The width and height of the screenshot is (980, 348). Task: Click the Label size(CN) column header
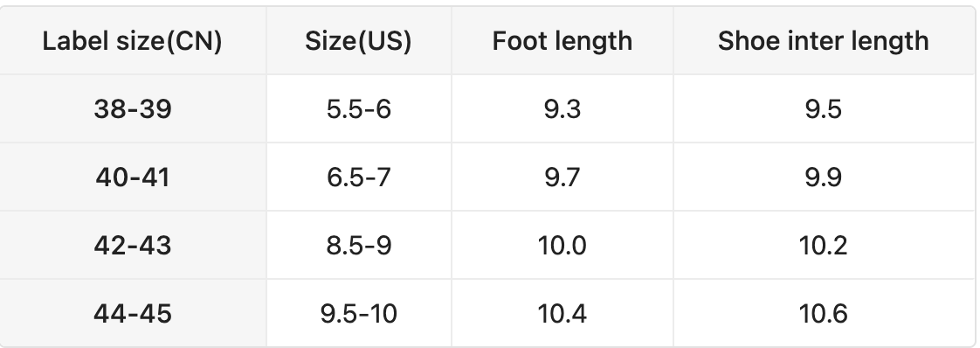(133, 41)
